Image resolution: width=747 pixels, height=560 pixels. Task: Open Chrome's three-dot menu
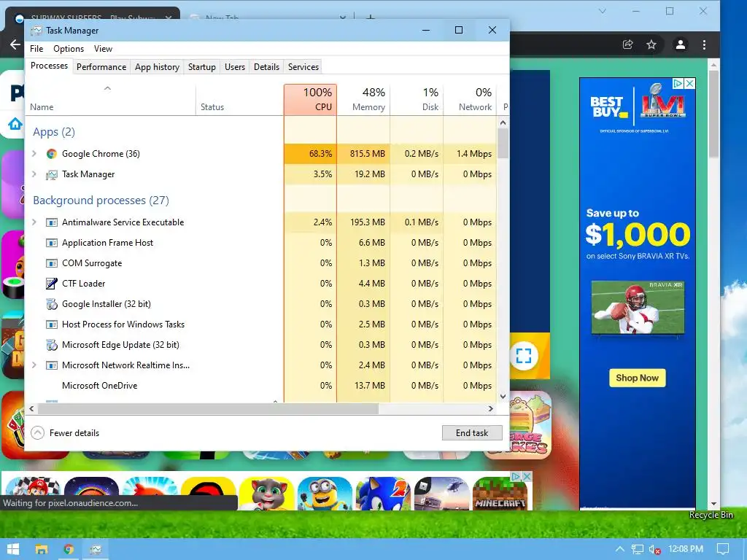[704, 44]
